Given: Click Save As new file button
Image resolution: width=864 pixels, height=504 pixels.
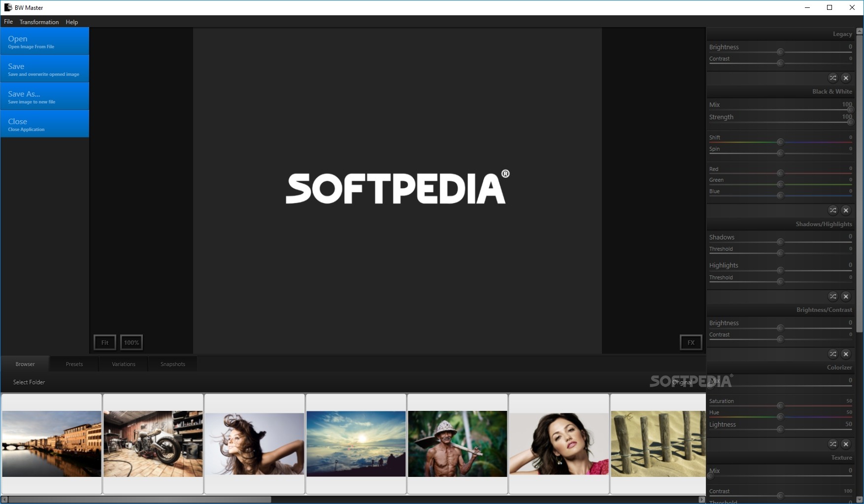Looking at the screenshot, I should (45, 96).
